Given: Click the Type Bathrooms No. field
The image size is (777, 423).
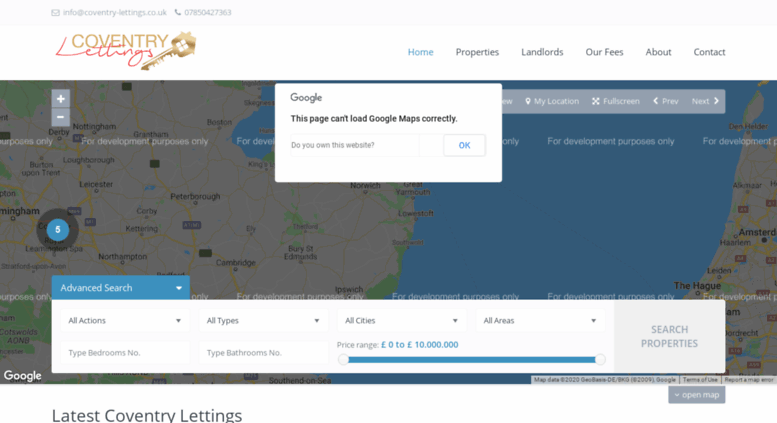Looking at the screenshot, I should [263, 353].
